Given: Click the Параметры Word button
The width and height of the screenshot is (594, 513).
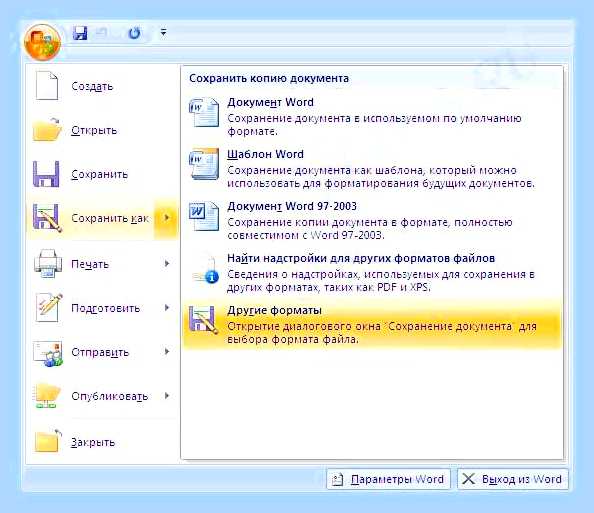Looking at the screenshot, I should pos(388,479).
